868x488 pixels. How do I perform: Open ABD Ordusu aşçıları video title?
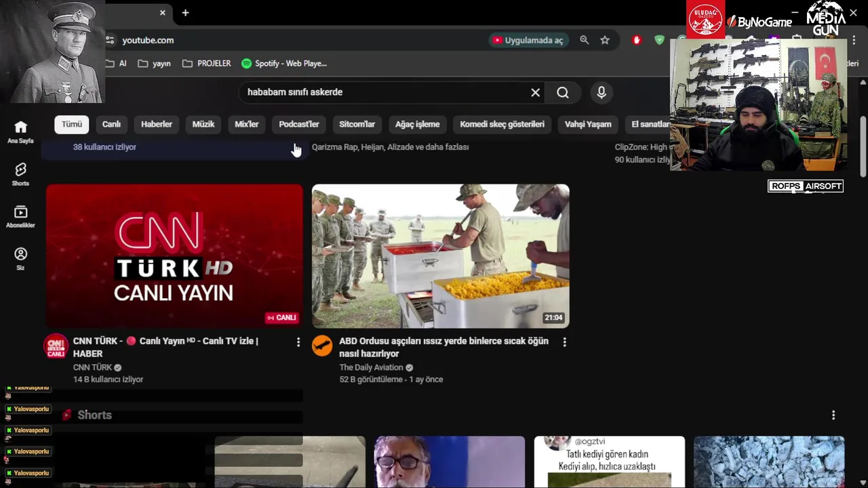coord(443,347)
